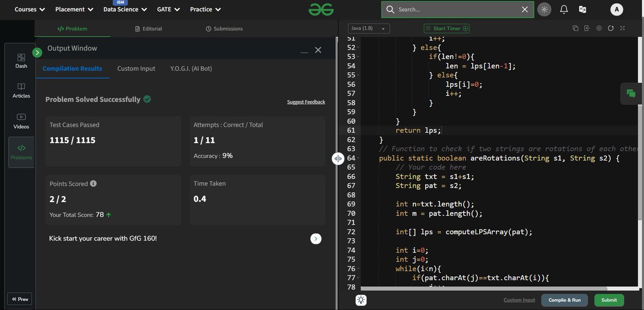Clear the search box with the X icon

(525, 9)
